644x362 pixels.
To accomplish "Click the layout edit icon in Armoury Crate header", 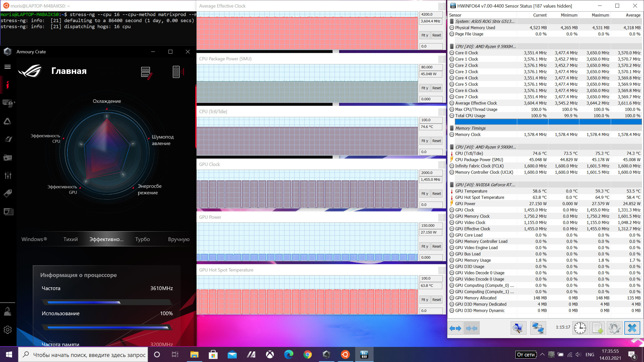I will 147,73.
